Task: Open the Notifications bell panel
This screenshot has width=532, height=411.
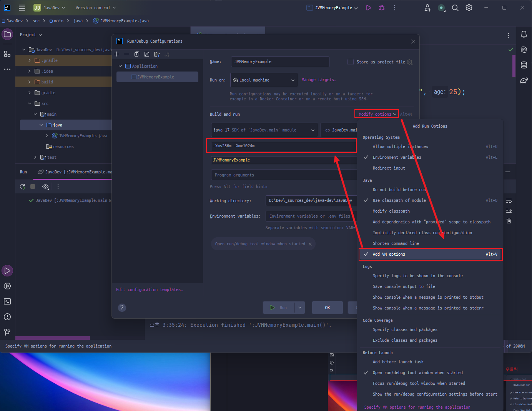Action: (524, 35)
